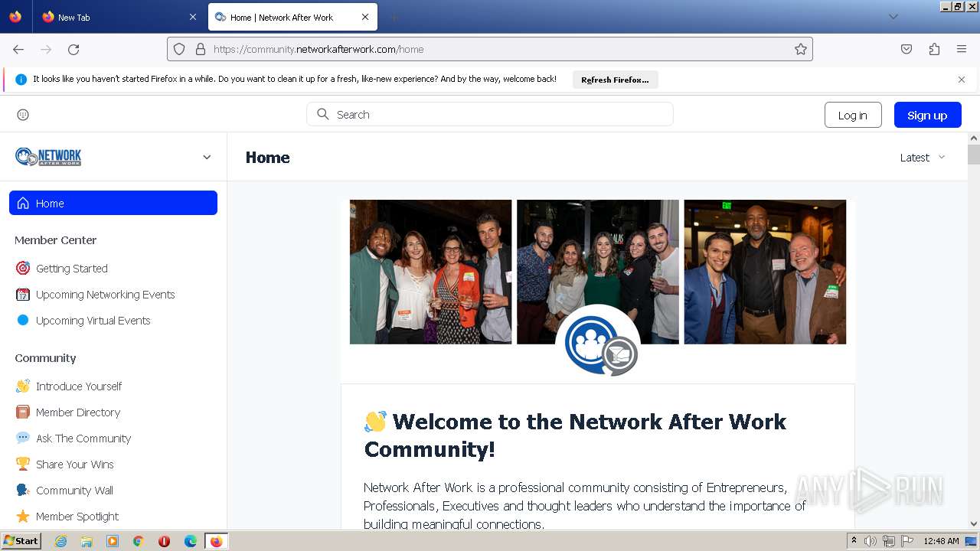The image size is (980, 551).
Task: Reload the current page
Action: (x=73, y=49)
